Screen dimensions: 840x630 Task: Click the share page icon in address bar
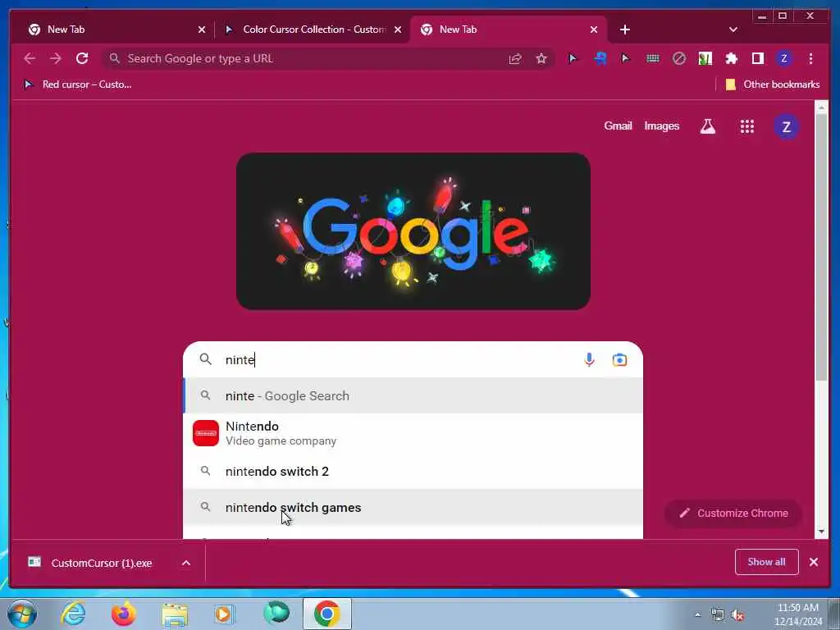[x=515, y=58]
